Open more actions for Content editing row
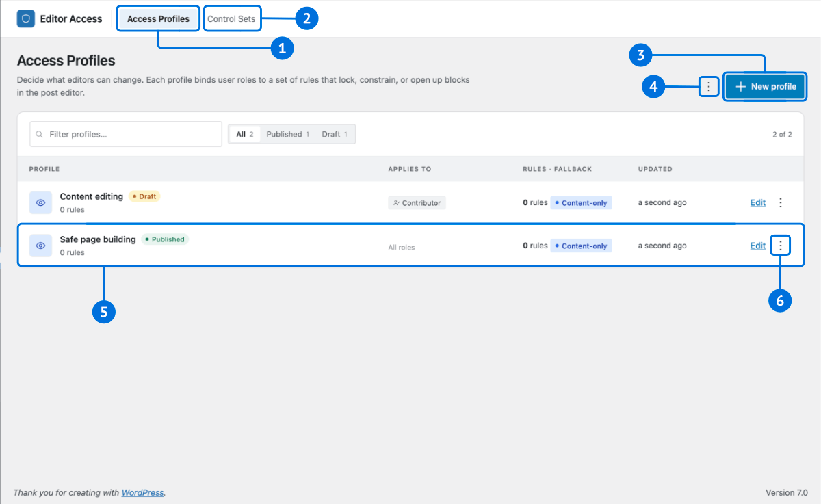821x504 pixels. click(x=781, y=202)
